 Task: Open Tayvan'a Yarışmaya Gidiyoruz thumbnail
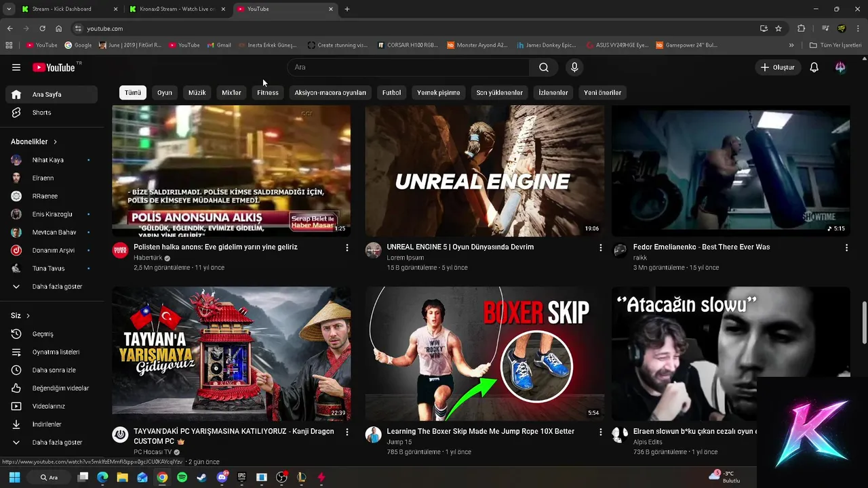point(231,353)
